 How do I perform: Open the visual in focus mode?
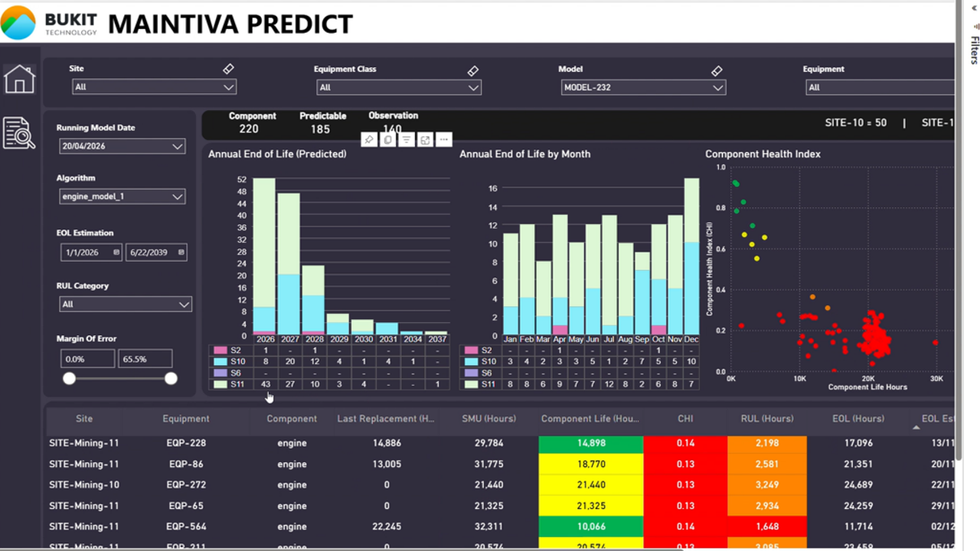coord(425,140)
